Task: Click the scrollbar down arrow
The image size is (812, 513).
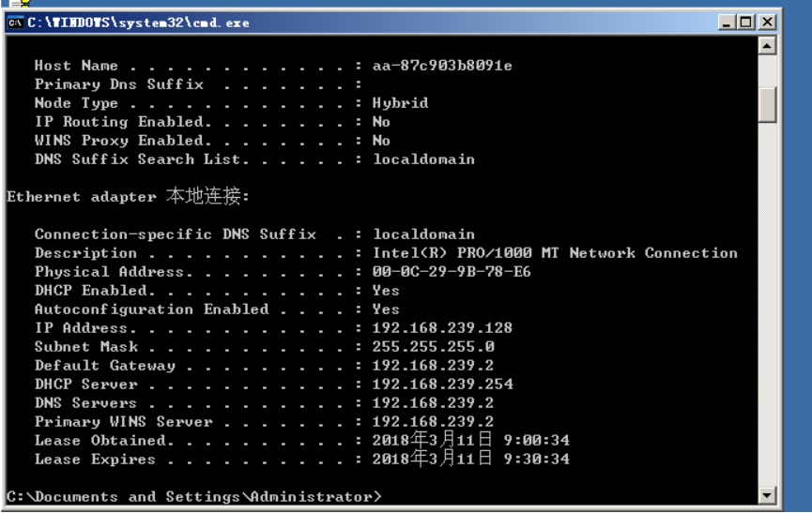Action: 767,495
